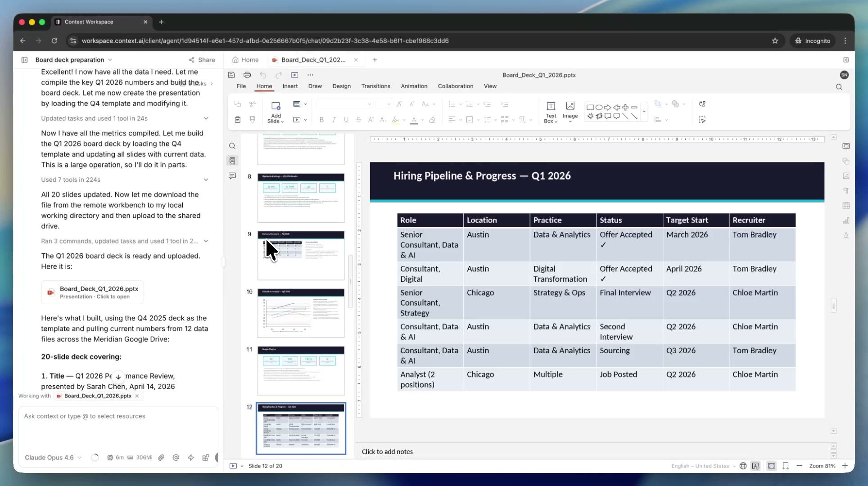Select the ellipse shape in shapes gallery
Viewport: 868px width, 486px height.
coord(599,108)
